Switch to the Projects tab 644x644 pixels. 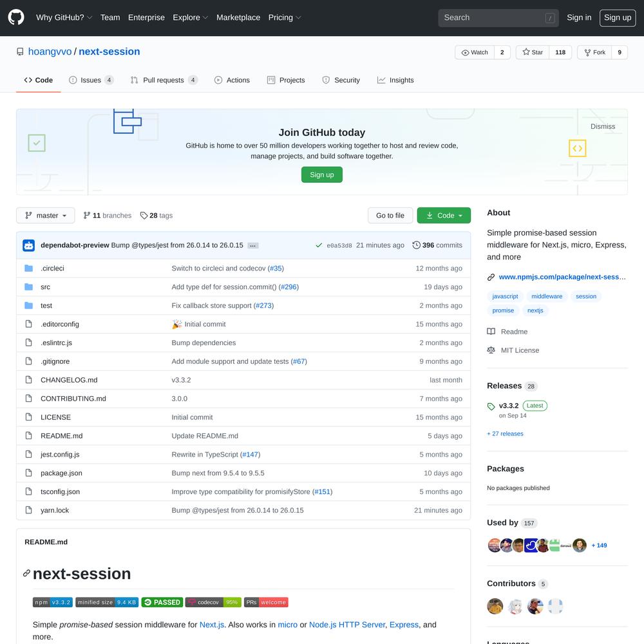click(x=286, y=80)
